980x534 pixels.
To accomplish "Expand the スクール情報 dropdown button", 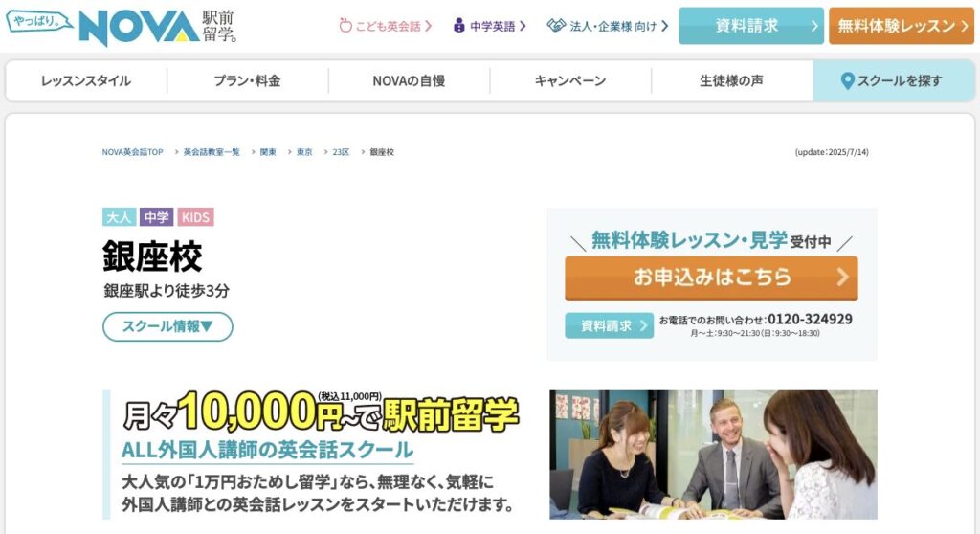I will click(x=167, y=326).
